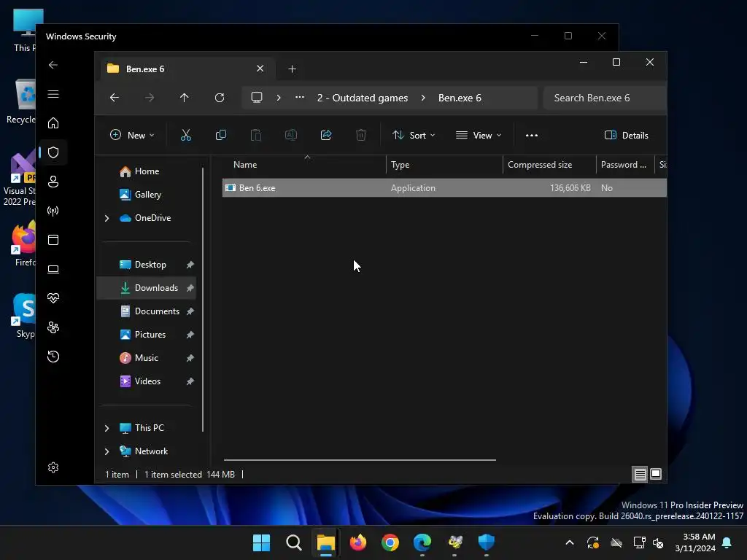The image size is (747, 560).
Task: Open Windows Security settings gear
Action: 53,467
